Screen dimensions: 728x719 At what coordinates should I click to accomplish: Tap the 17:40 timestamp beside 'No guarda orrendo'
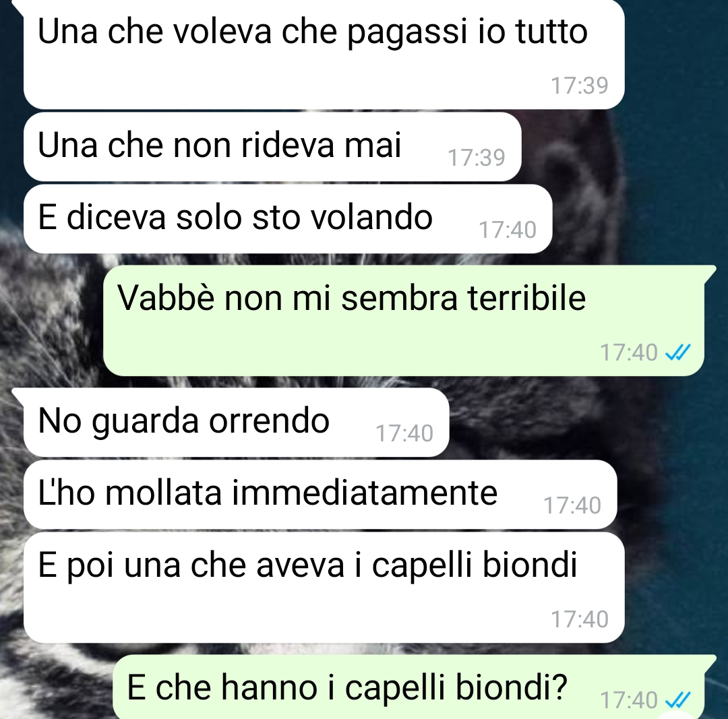pyautogui.click(x=404, y=433)
